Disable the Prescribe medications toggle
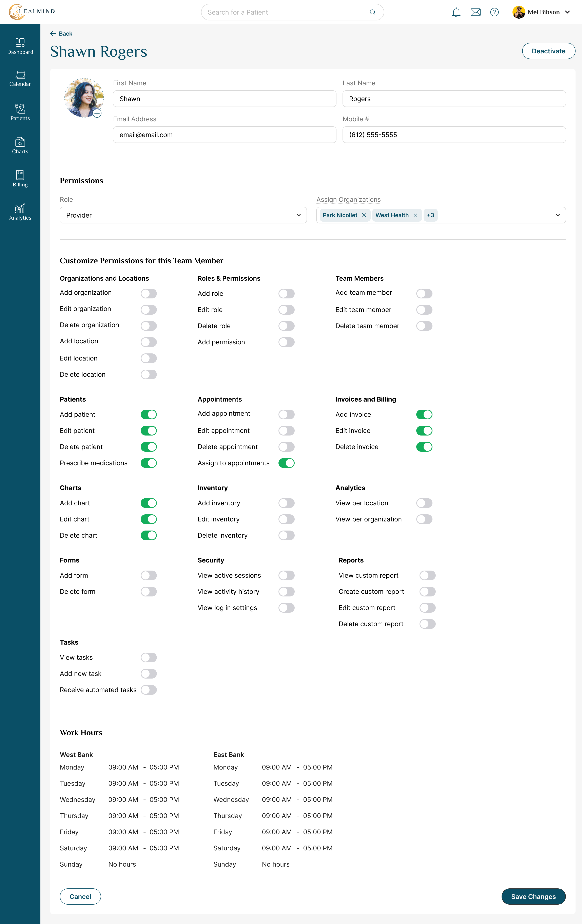The width and height of the screenshot is (582, 924). tap(149, 463)
